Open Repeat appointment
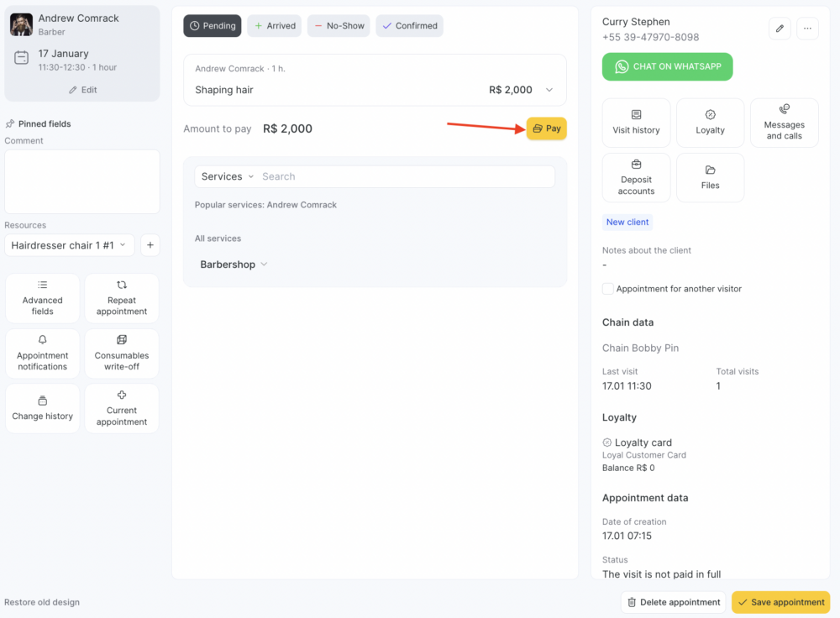Image resolution: width=840 pixels, height=618 pixels. 122,298
